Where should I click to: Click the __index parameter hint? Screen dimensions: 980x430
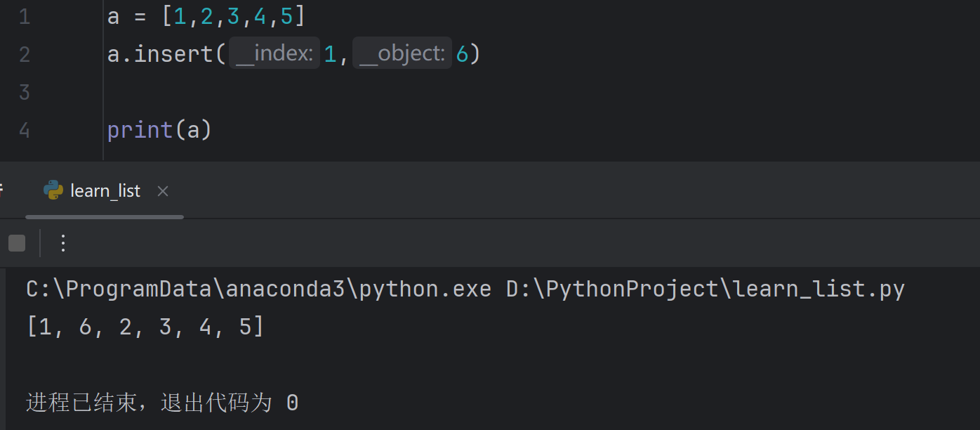(x=274, y=53)
